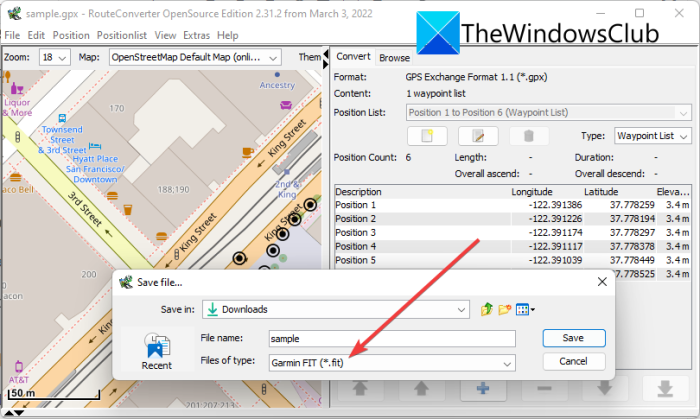Viewport: 700px width, 419px height.
Task: Click the move position up arrow button
Action: [421, 388]
